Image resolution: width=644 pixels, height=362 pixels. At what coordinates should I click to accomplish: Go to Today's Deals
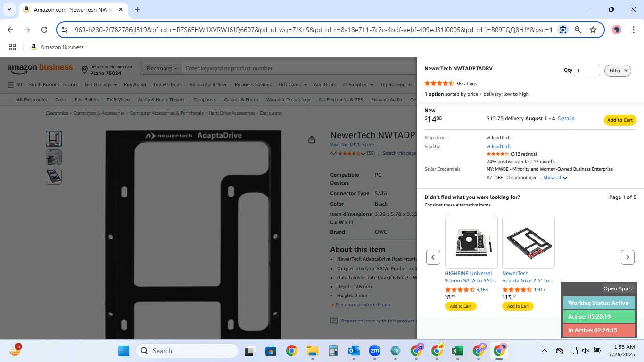(168, 85)
